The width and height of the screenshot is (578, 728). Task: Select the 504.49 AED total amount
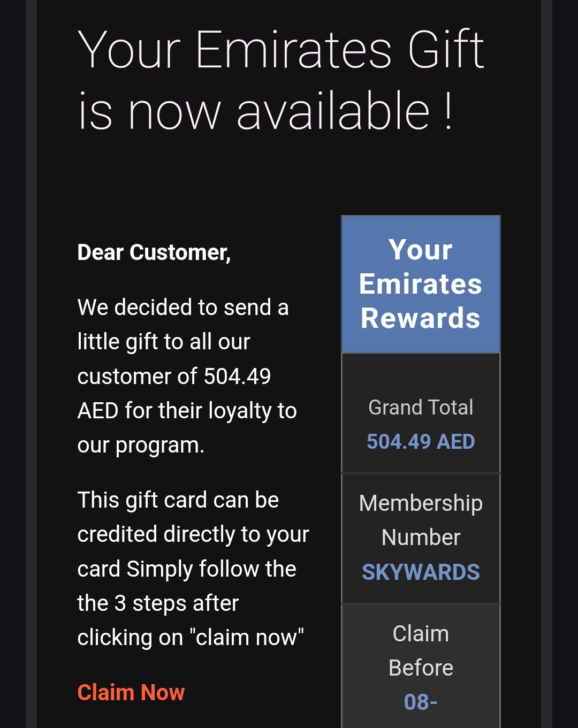[421, 442]
